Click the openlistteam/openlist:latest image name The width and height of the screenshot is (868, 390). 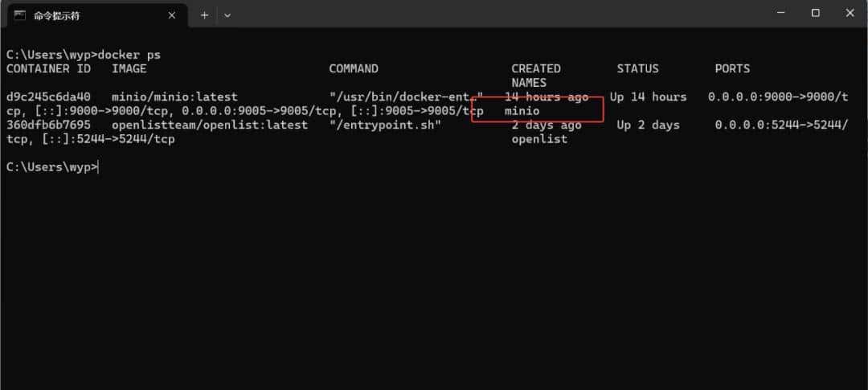coord(209,125)
